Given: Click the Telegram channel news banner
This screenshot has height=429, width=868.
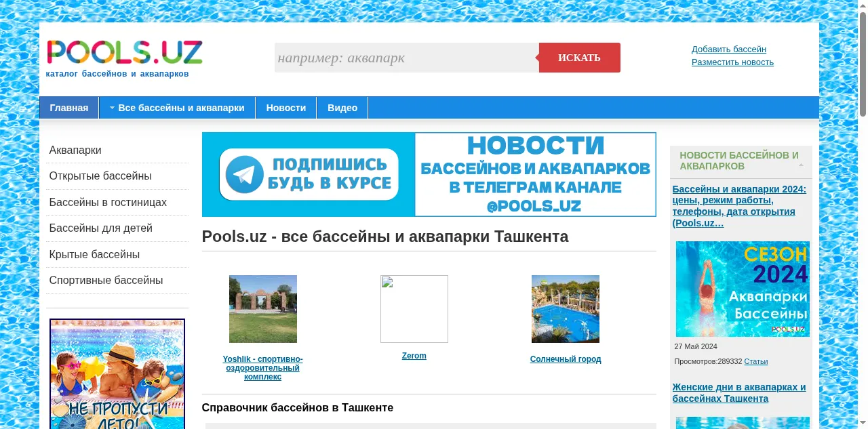Looking at the screenshot, I should (x=429, y=174).
